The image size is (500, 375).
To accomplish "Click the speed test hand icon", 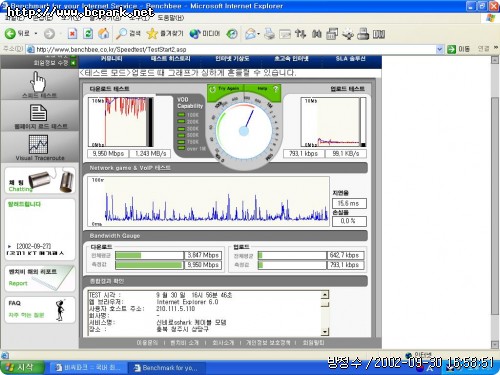I will 38,82.
